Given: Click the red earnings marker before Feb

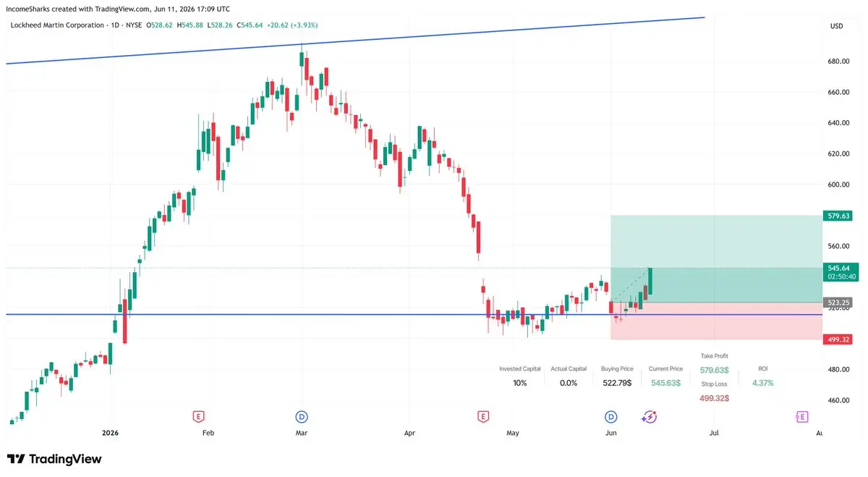Looking at the screenshot, I should click(197, 416).
